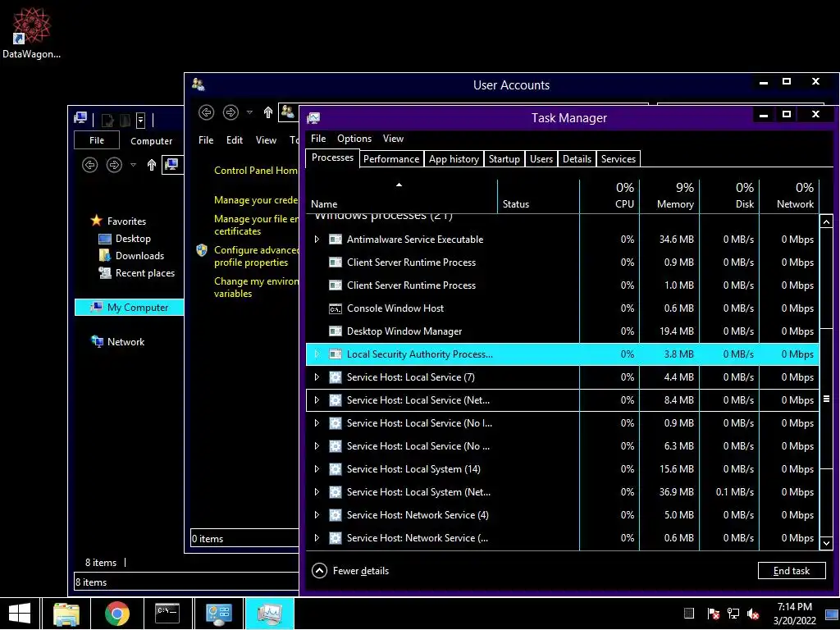Switch to the Performance tab

[391, 159]
